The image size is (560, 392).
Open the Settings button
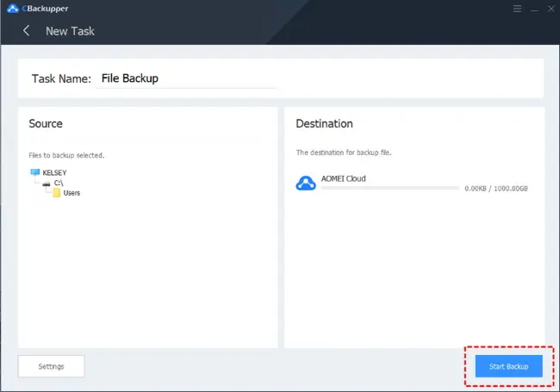tap(52, 366)
